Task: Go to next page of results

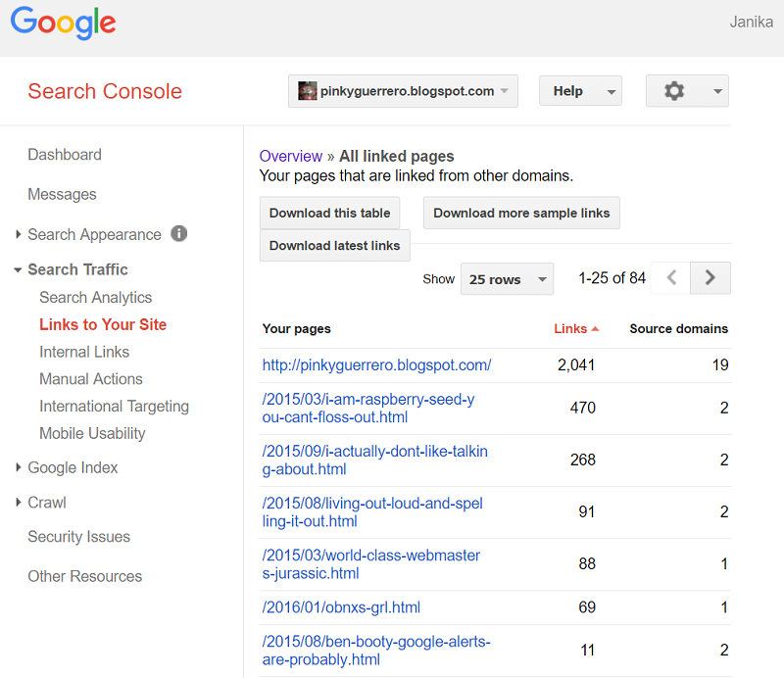Action: tap(710, 278)
